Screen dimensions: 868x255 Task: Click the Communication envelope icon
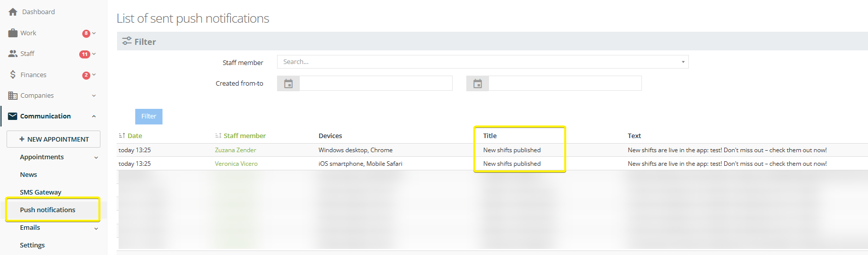pyautogui.click(x=13, y=116)
